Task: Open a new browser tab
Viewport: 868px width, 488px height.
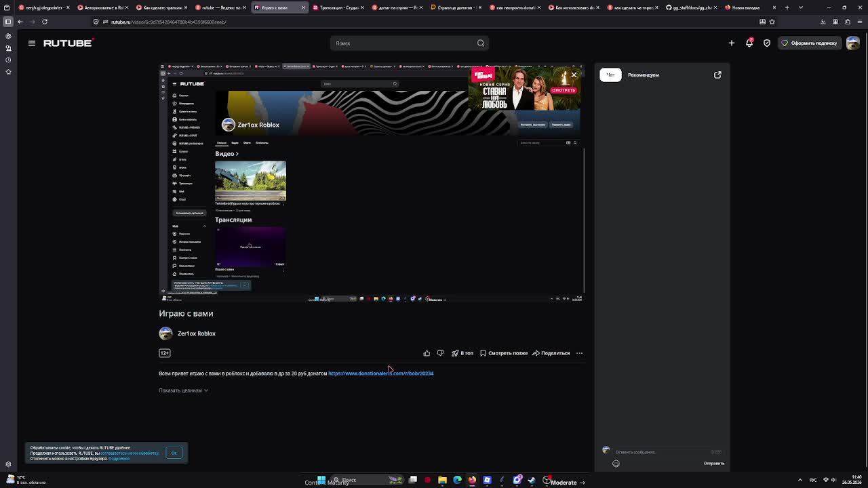Action: (x=787, y=7)
